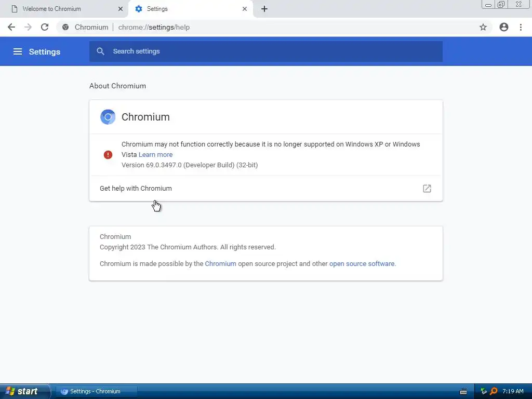
Task: Select the Settings tab
Action: (x=190, y=9)
